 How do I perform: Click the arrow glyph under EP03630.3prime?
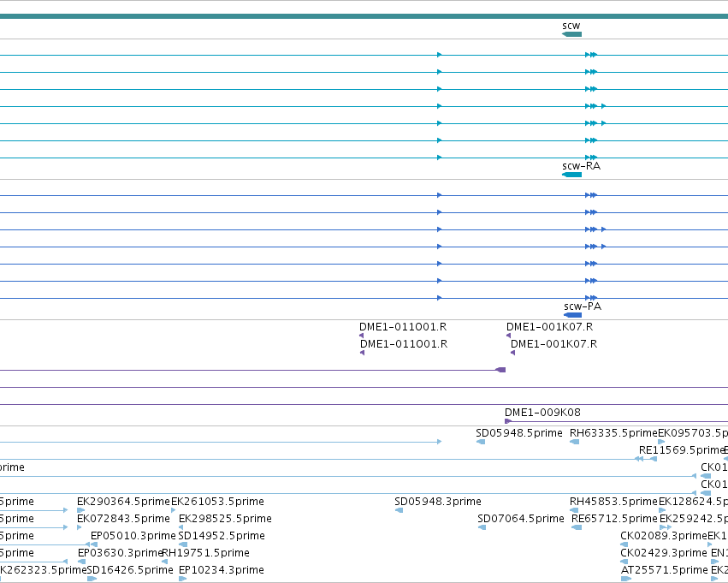coord(82,562)
